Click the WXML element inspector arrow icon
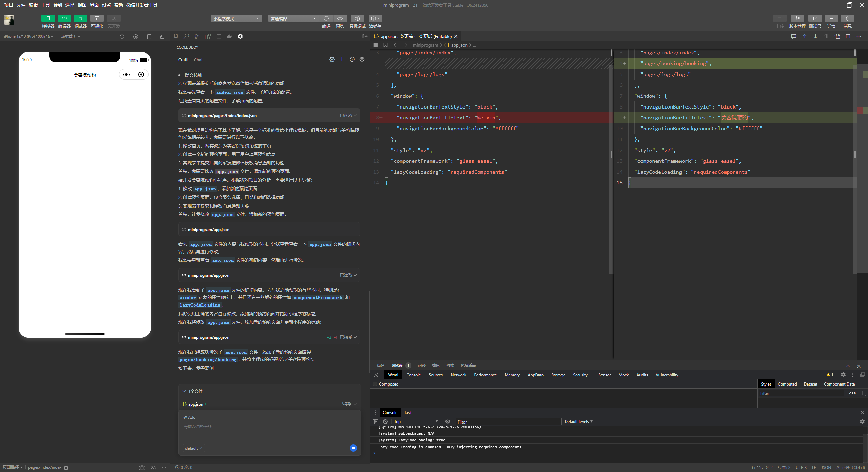868x472 pixels. pyautogui.click(x=376, y=375)
